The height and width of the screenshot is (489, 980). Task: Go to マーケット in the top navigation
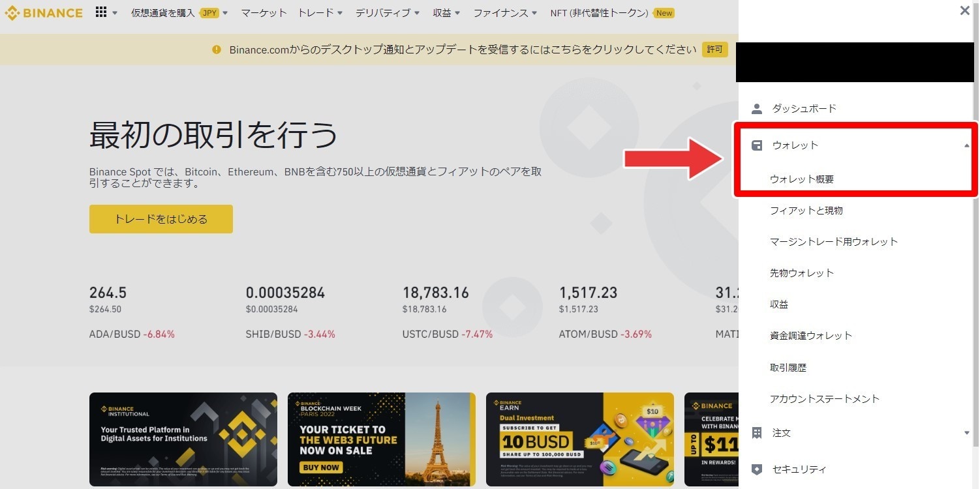pos(264,13)
